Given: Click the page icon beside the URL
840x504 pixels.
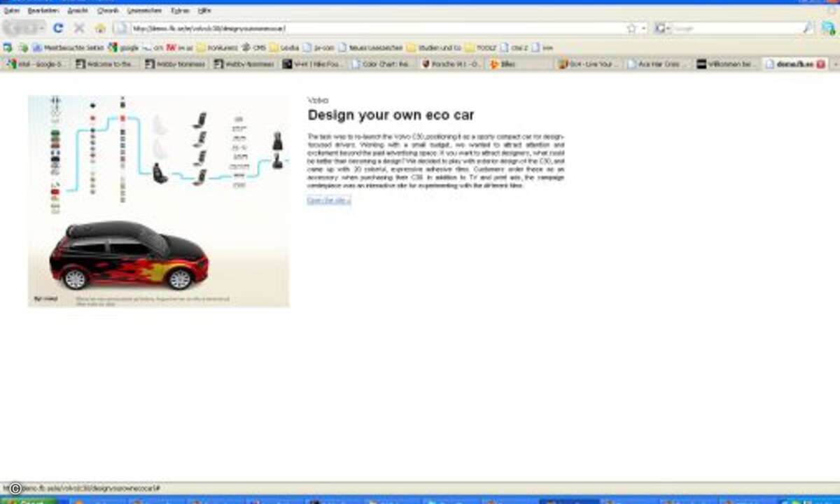Looking at the screenshot, I should click(x=122, y=29).
